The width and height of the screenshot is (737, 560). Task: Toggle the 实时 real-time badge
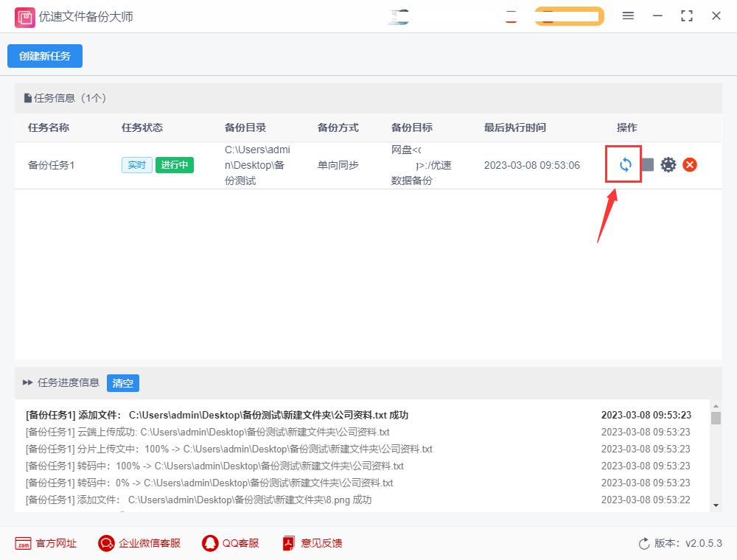(136, 165)
